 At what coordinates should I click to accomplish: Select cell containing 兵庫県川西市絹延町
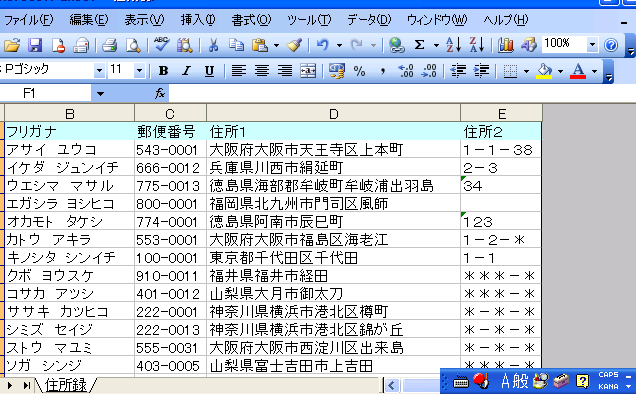pyautogui.click(x=333, y=167)
